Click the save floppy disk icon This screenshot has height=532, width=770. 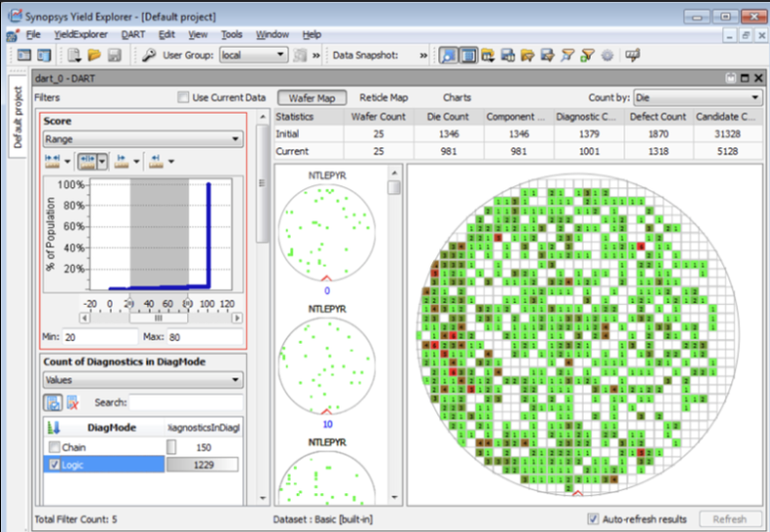[115, 55]
